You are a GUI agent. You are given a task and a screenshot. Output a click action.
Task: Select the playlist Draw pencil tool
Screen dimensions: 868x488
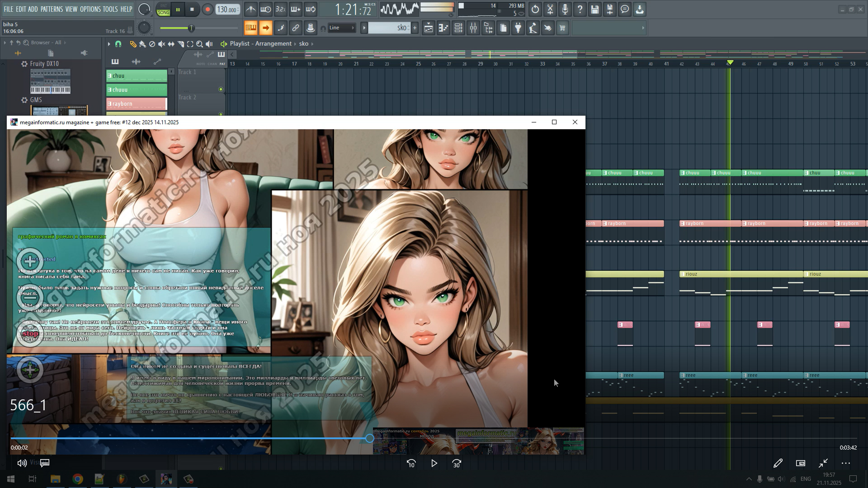coord(133,44)
